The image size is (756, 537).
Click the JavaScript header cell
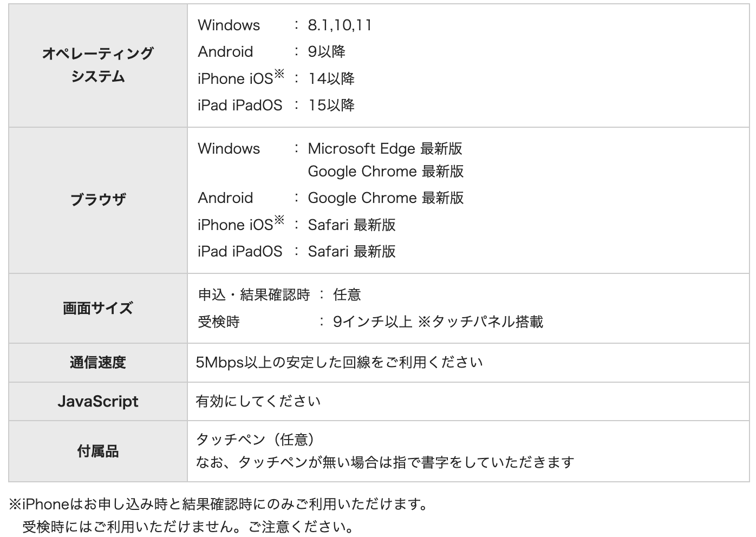tap(98, 402)
